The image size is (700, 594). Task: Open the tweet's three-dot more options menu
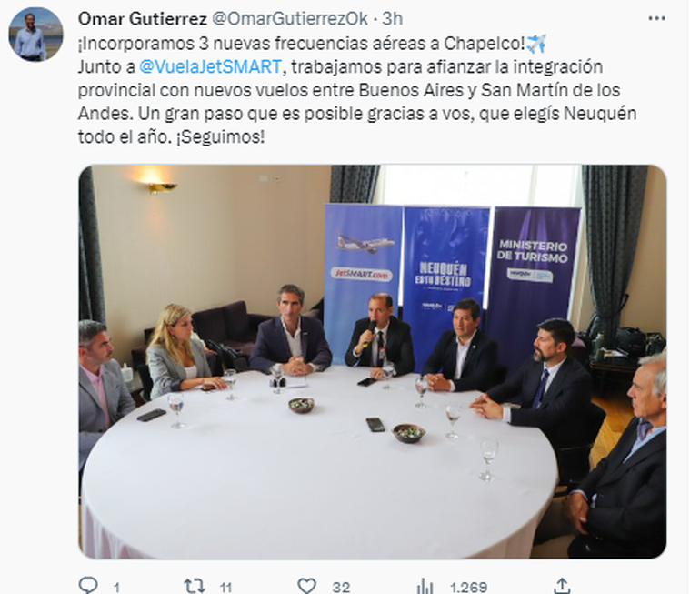pyautogui.click(x=656, y=19)
